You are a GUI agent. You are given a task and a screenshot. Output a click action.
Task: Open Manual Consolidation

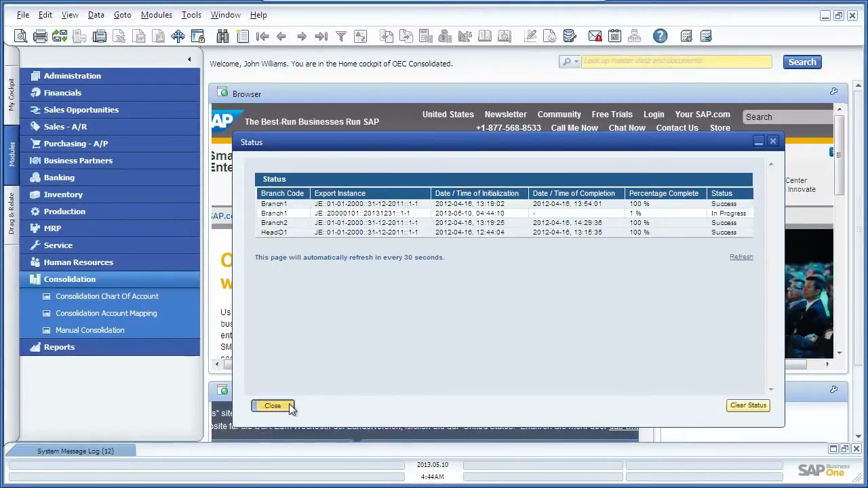pos(90,330)
